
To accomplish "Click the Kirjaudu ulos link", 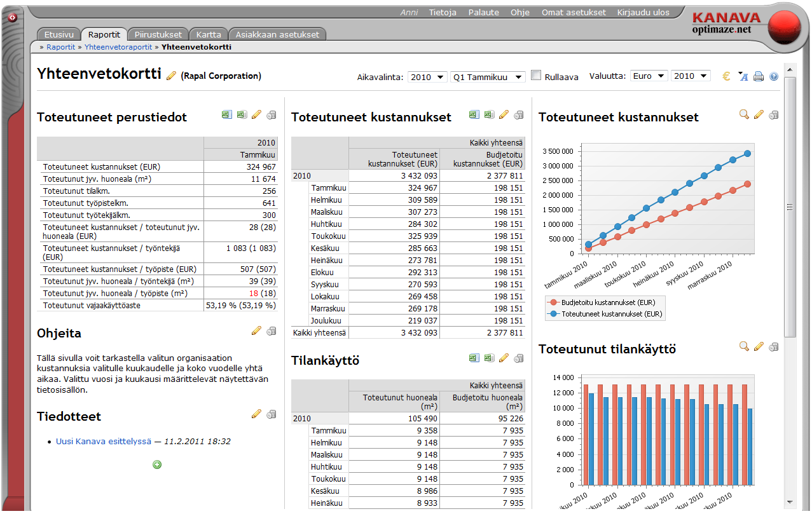I will [x=643, y=12].
